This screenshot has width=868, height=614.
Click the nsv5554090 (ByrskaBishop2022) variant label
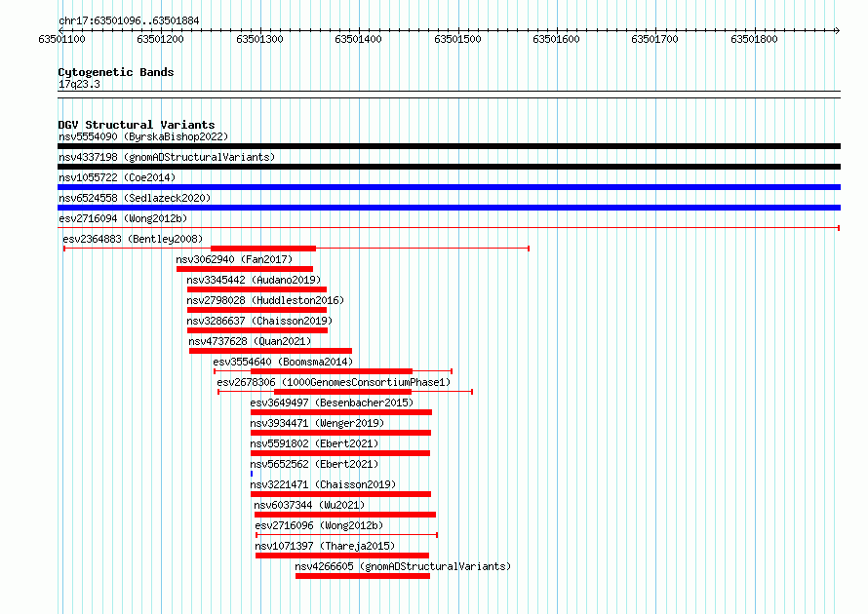[143, 136]
